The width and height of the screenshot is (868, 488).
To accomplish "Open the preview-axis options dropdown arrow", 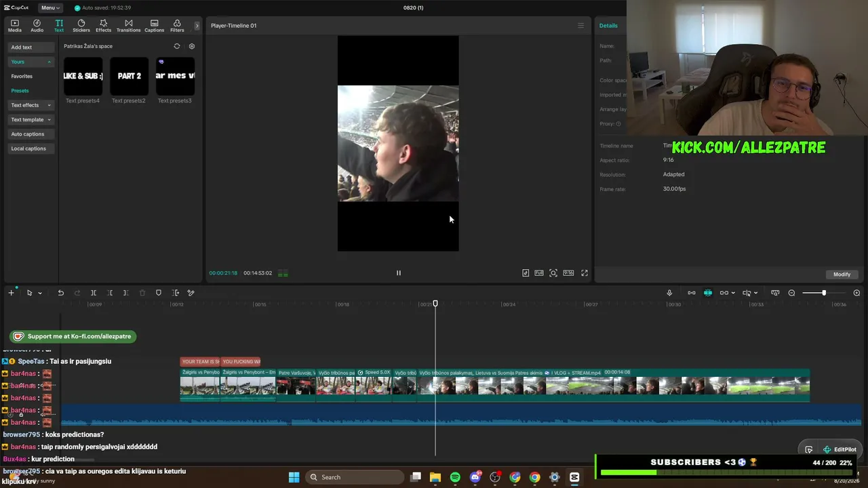I will tap(755, 293).
